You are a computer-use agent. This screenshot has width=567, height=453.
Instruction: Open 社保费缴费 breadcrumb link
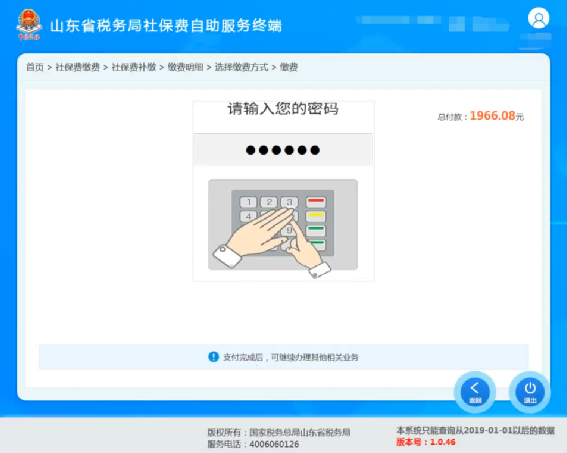[x=77, y=67]
